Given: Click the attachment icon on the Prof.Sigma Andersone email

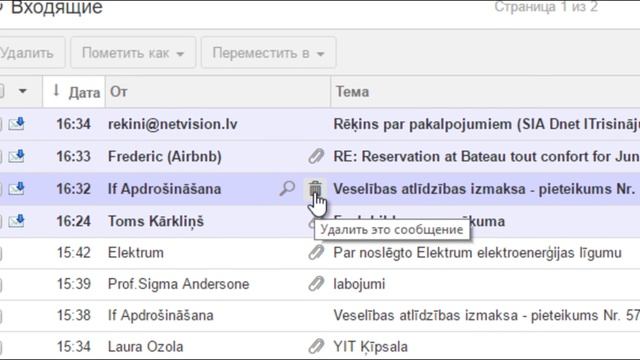Looking at the screenshot, I should [316, 284].
